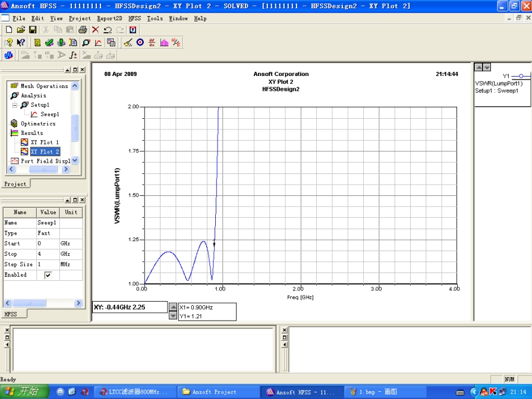Click the Sweep1 curve icon in the tree
Image resolution: width=532 pixels, height=399 pixels.
pos(34,115)
